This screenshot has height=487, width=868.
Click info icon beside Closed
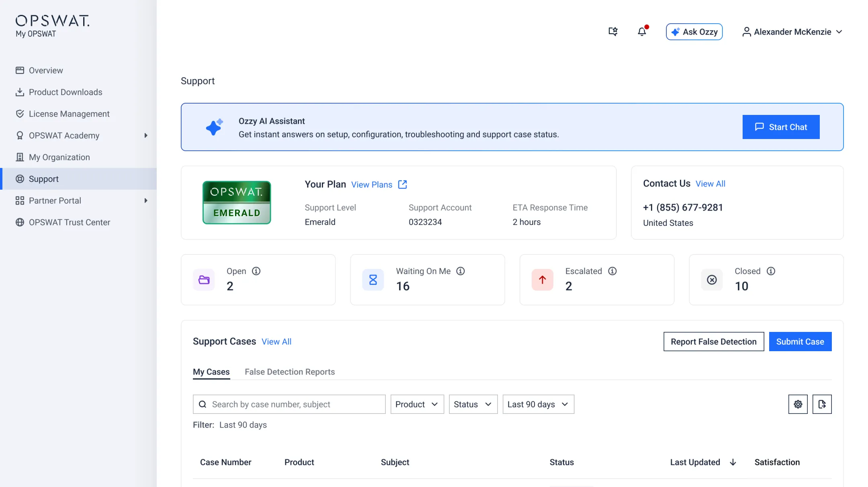coord(771,271)
